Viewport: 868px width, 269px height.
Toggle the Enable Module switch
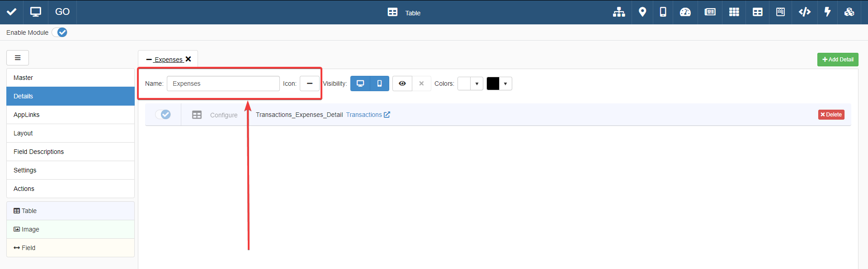pos(60,32)
